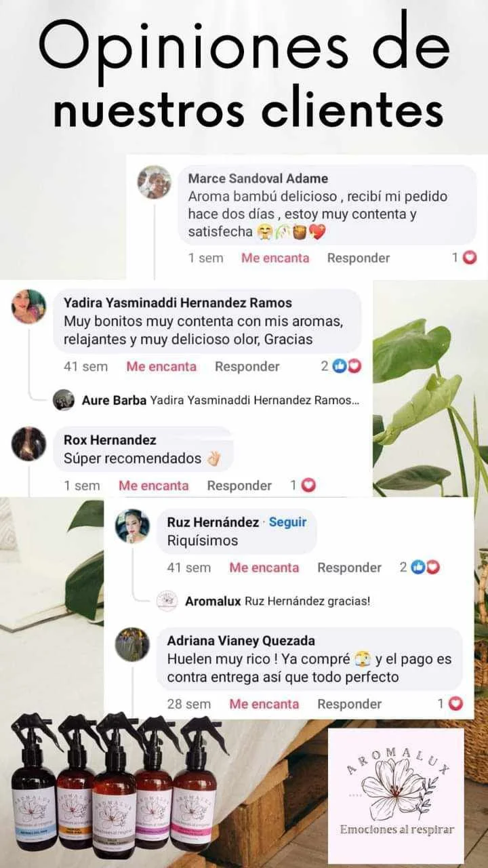
Task: Click heart reaction on Adriana's comment
Action: 456,704
